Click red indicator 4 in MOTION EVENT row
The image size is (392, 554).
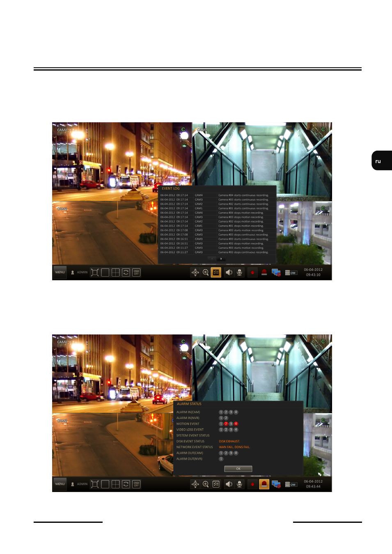236,424
